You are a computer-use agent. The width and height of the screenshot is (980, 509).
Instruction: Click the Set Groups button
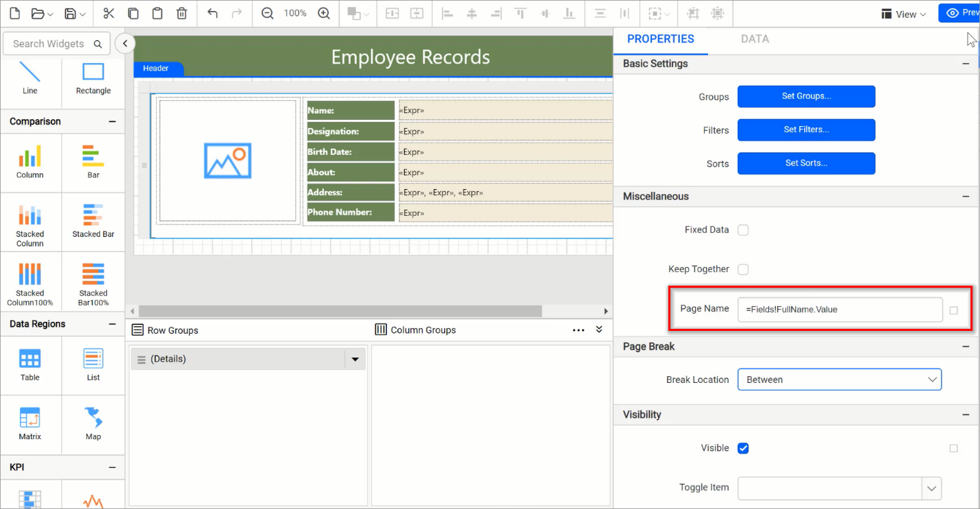pyautogui.click(x=806, y=97)
